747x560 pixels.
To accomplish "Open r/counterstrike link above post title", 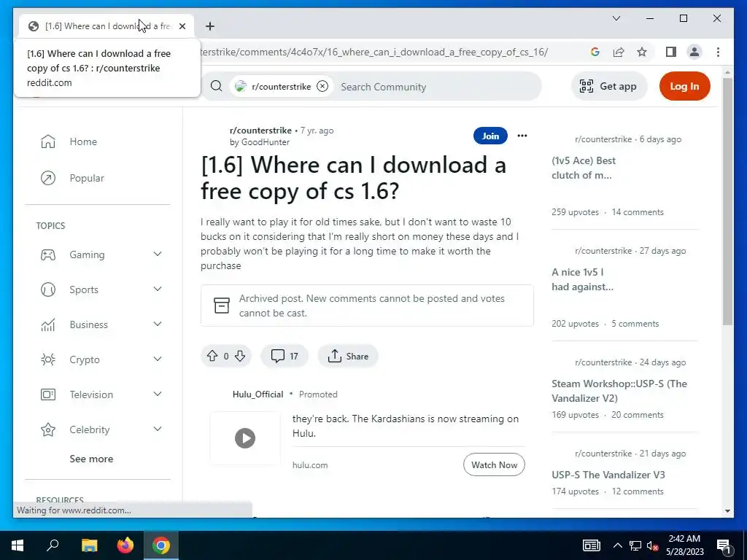I will (260, 131).
